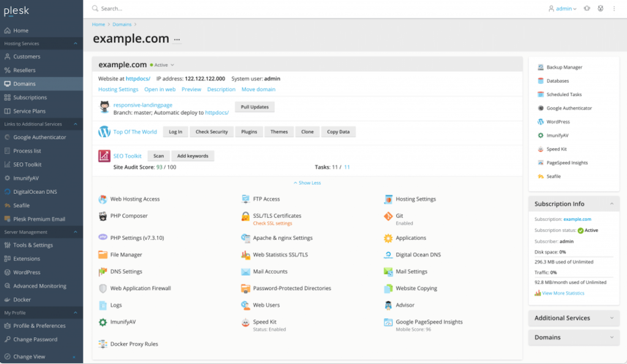627x364 pixels.
Task: Click the Logs icon
Action: tap(103, 305)
